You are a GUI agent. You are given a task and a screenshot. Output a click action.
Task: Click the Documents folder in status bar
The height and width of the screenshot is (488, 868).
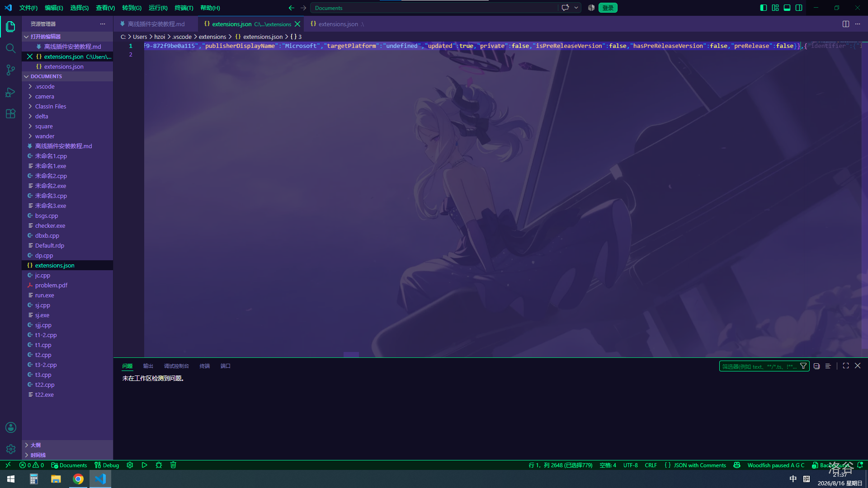(69, 465)
